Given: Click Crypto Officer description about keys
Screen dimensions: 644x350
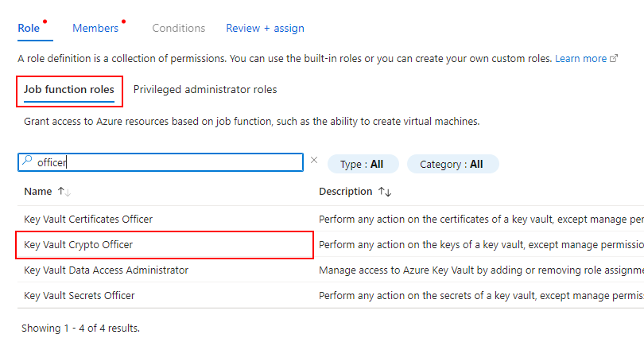Looking at the screenshot, I should tap(481, 245).
